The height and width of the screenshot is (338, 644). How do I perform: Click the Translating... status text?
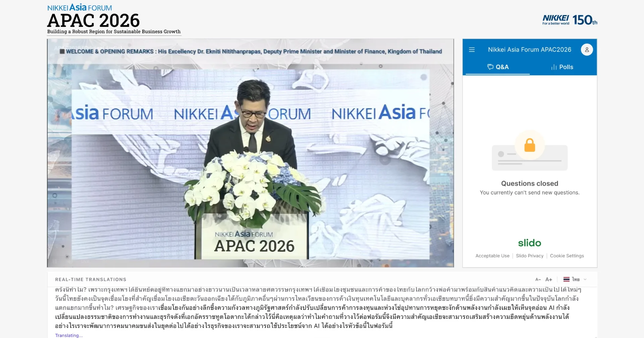click(x=69, y=335)
